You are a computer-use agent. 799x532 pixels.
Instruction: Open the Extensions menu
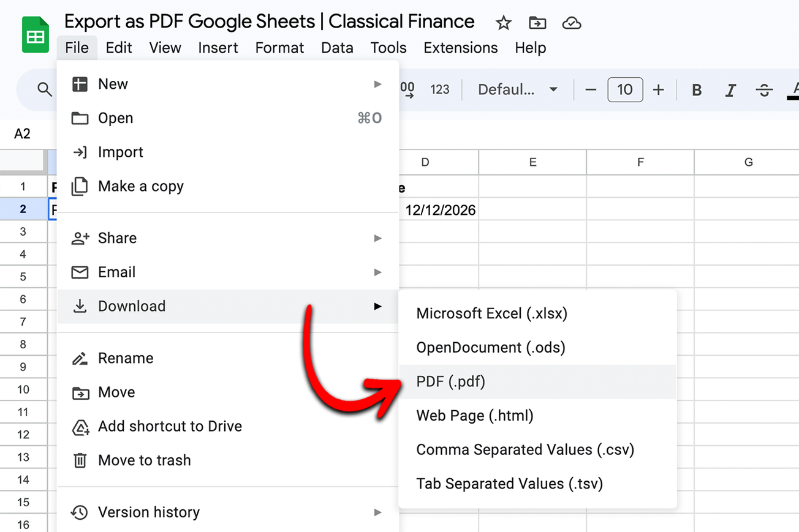tap(460, 48)
